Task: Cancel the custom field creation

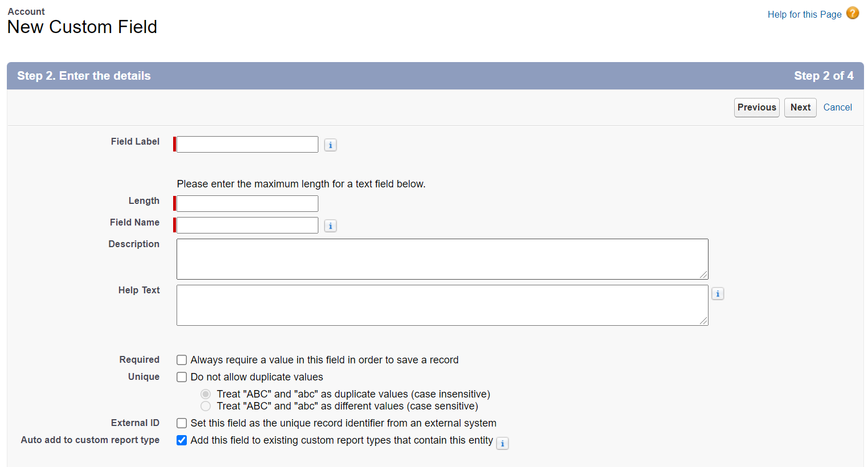Action: (x=837, y=107)
